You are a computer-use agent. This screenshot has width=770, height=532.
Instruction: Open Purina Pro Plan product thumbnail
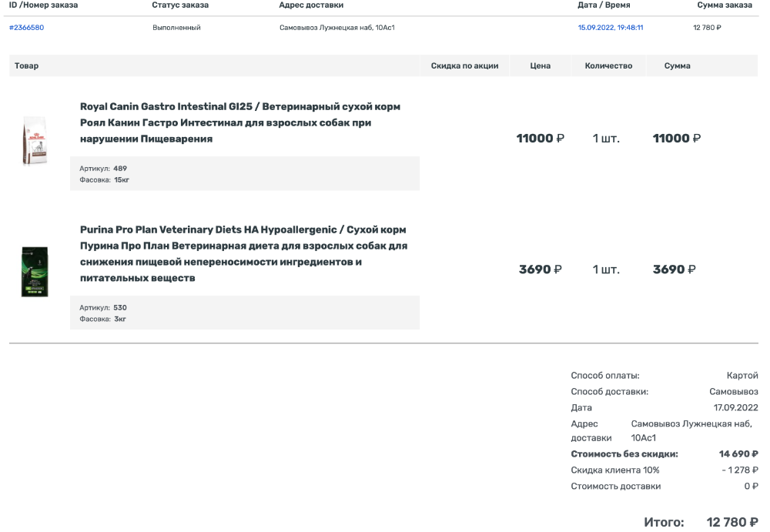35,272
